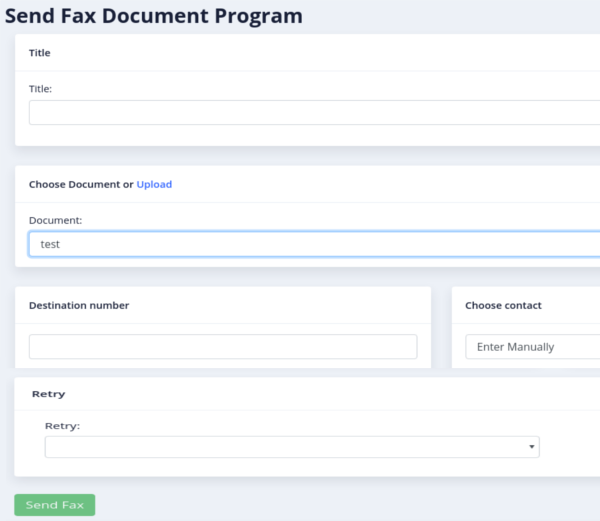Click the Retry: field label

click(x=62, y=426)
